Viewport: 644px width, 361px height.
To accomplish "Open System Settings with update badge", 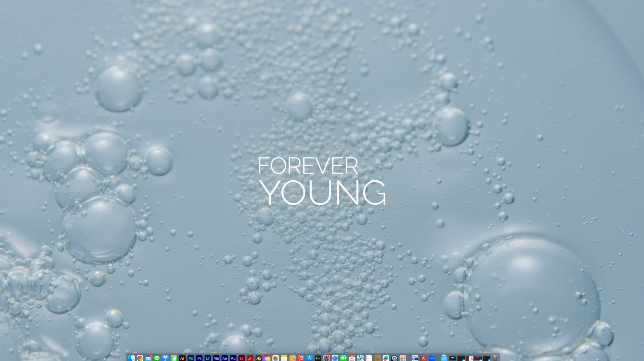I will 327,358.
